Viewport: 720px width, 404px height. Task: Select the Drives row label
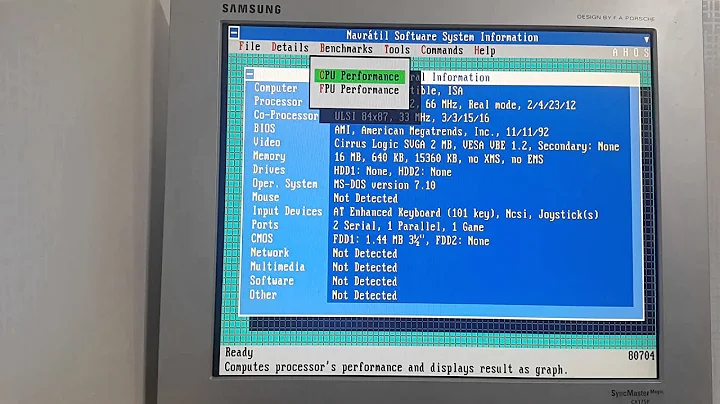(269, 170)
